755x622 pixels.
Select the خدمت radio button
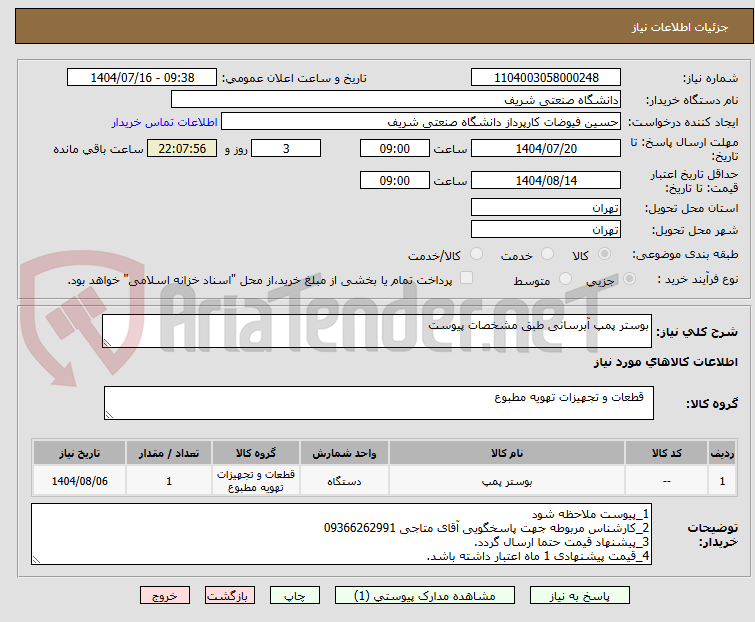pos(547,254)
